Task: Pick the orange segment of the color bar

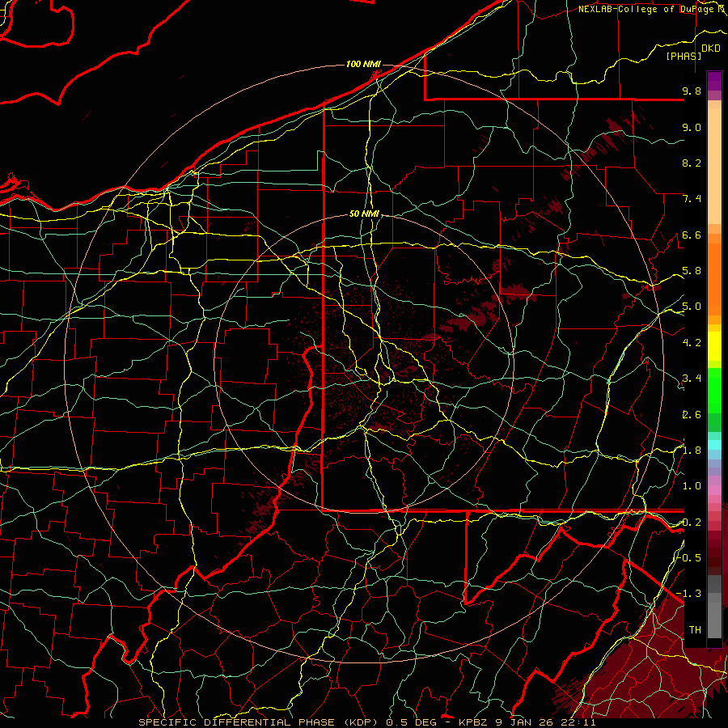Action: pos(714,278)
